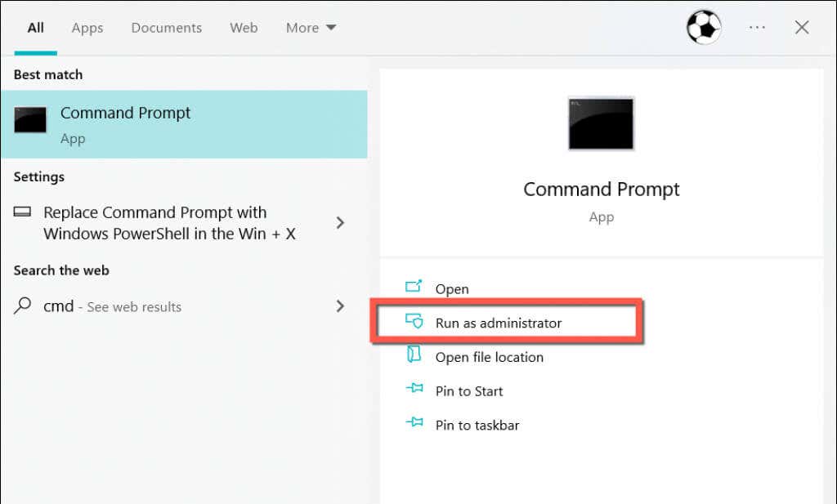
Task: Expand the More dropdown filter
Action: pos(311,28)
